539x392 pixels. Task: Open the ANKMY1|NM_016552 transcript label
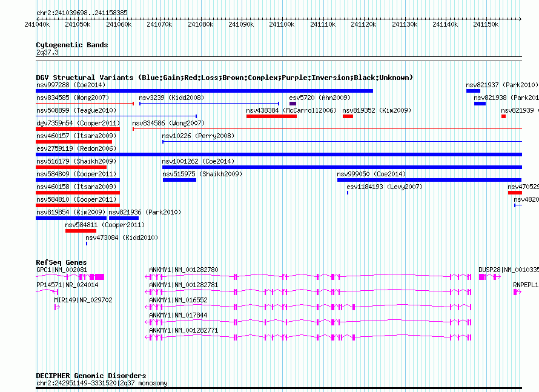click(x=179, y=300)
